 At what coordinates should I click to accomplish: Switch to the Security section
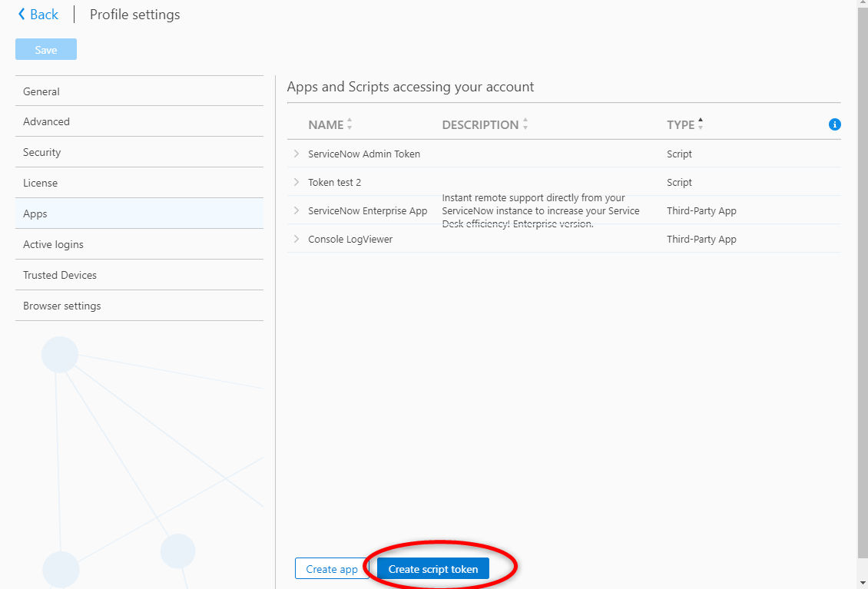click(140, 152)
